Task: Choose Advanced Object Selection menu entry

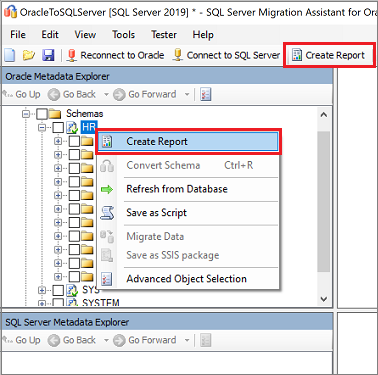Action: (x=189, y=279)
